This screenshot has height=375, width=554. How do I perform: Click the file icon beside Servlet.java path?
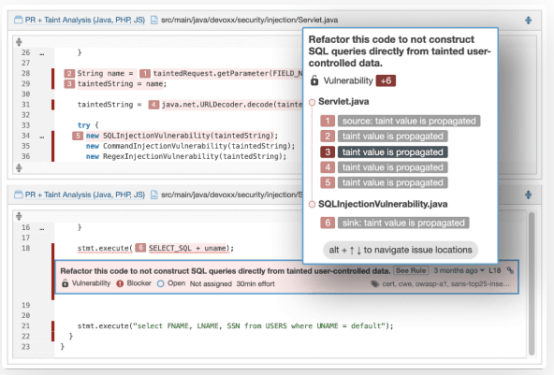click(154, 20)
